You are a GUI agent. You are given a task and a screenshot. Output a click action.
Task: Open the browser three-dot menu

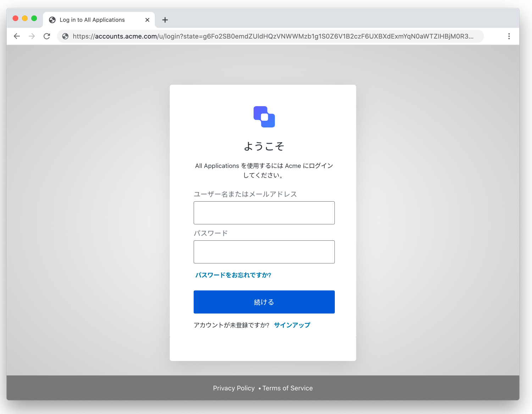[x=509, y=36]
